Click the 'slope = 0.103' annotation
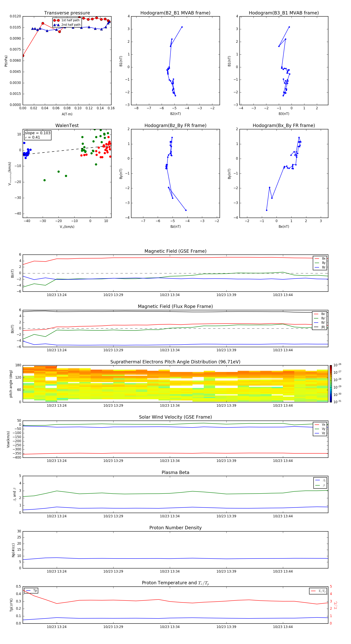This screenshot has width=351, height=644. coord(38,133)
